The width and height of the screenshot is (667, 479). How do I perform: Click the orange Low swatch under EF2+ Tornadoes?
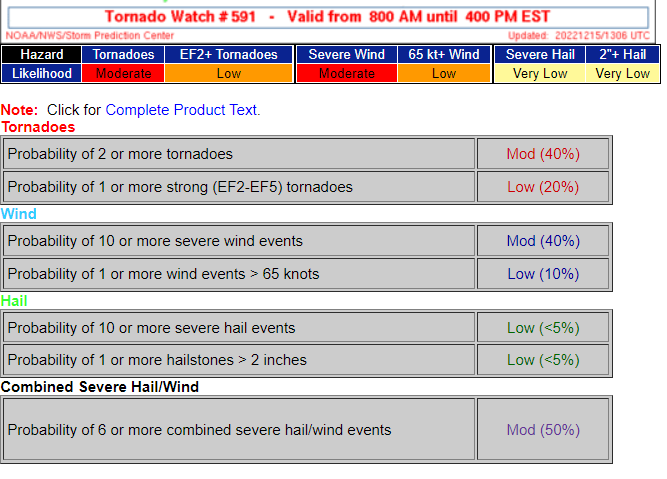[228, 73]
